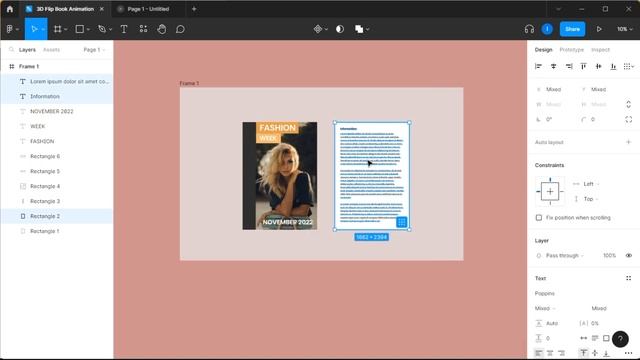Image resolution: width=640 pixels, height=360 pixels.
Task: Select the Information text layer
Action: (x=56, y=96)
